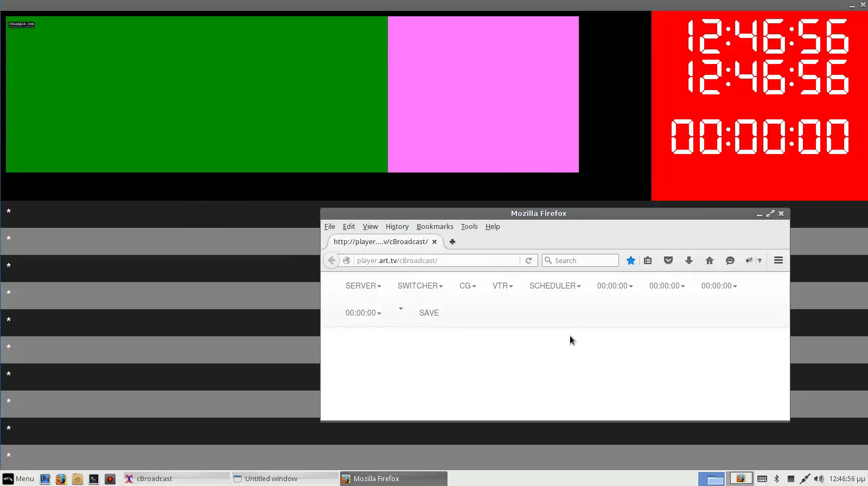Screen dimensions: 868x486
Task: Go back with Firefox's back arrow
Action: (x=331, y=260)
